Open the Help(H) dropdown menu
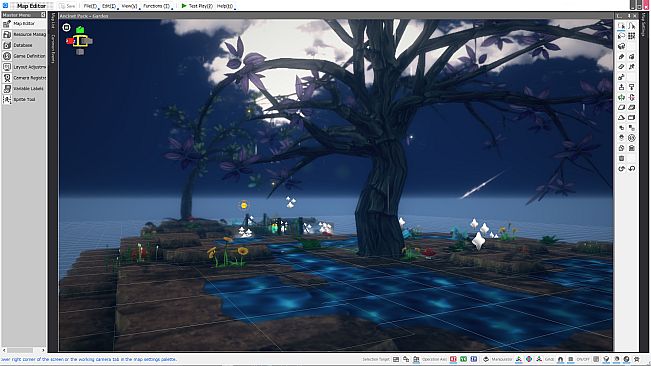This screenshot has height=366, width=651. point(225,6)
